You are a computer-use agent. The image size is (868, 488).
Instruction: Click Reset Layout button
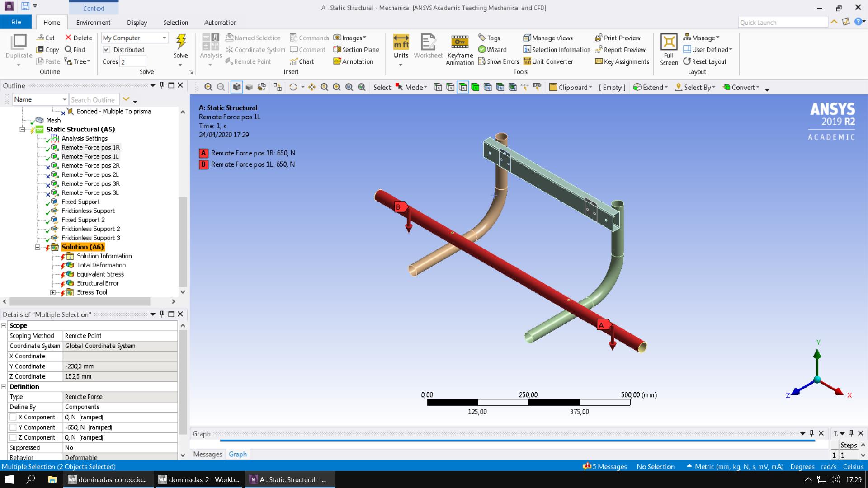tap(704, 61)
